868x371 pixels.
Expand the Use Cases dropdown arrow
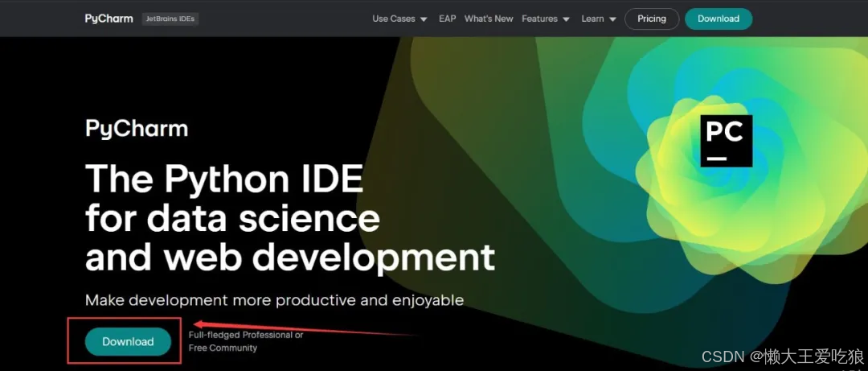coord(424,19)
